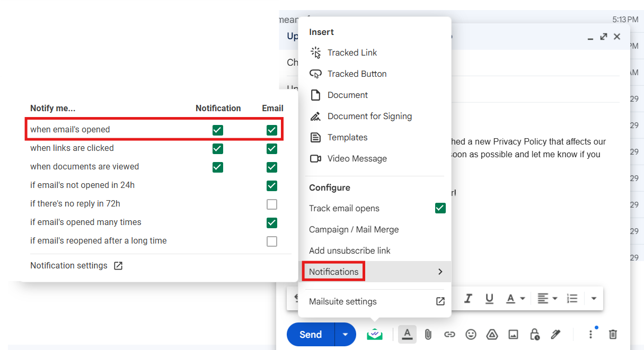
Task: Choose Campaign / Mail Merge option
Action: [354, 229]
